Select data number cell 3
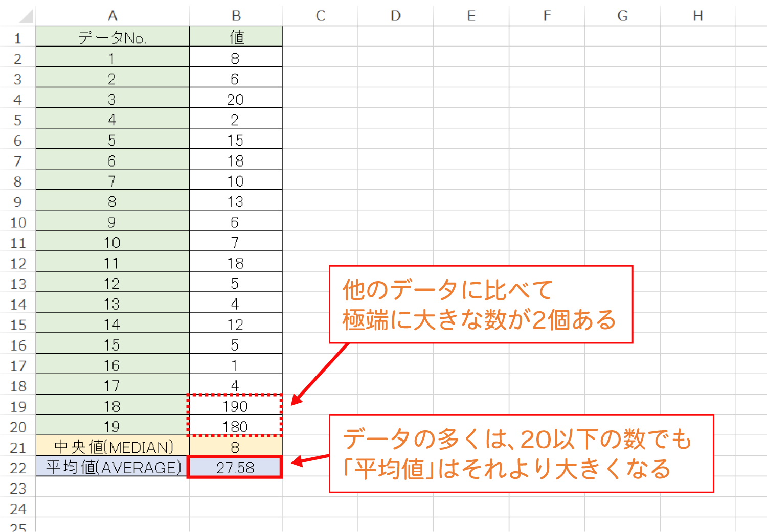 [112, 98]
